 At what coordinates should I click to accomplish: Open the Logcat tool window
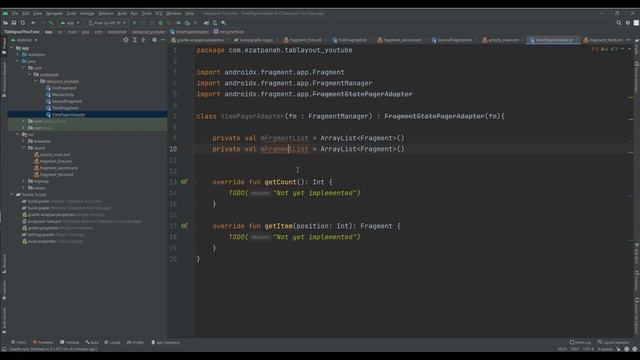tap(113, 342)
